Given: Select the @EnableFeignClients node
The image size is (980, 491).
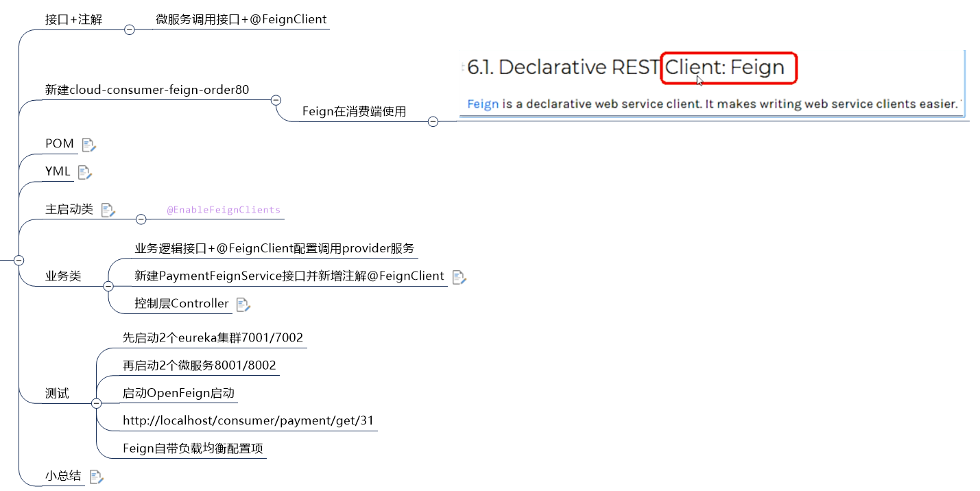Looking at the screenshot, I should pos(224,210).
